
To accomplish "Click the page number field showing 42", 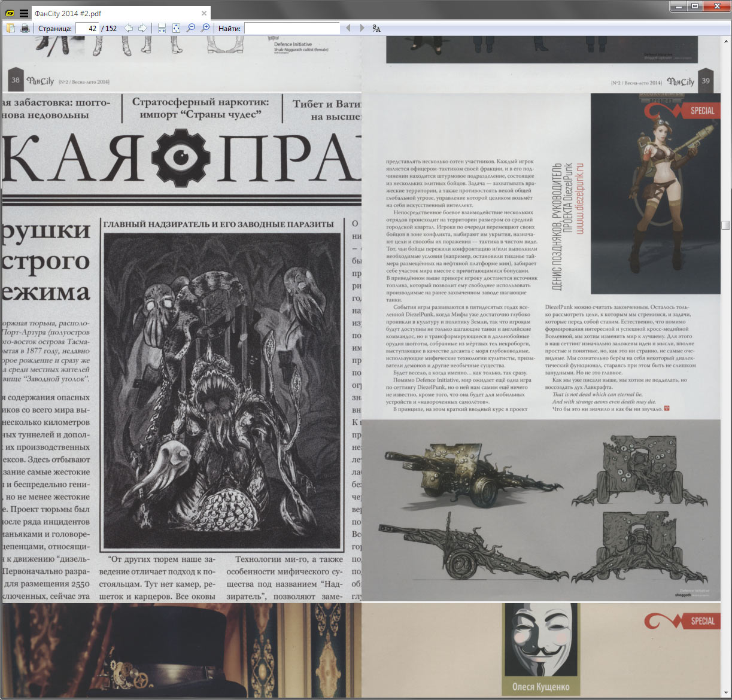I will click(x=87, y=28).
